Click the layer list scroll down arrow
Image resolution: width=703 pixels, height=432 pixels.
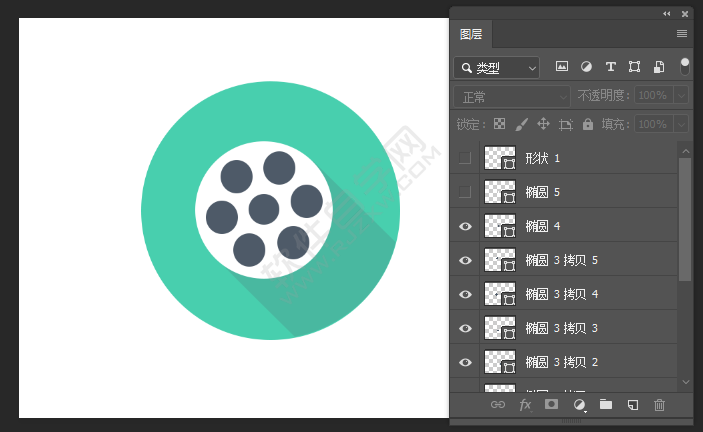coord(686,382)
